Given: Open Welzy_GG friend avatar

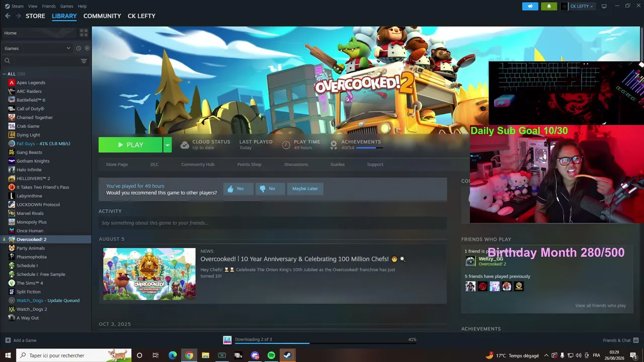Looking at the screenshot, I should point(470,261).
